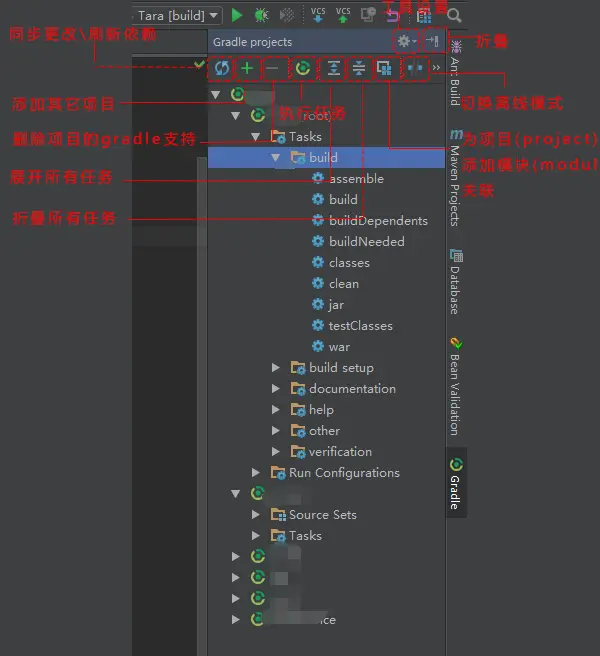600x656 pixels.
Task: Hide the Gradle projects panel
Action: pyautogui.click(x=432, y=41)
